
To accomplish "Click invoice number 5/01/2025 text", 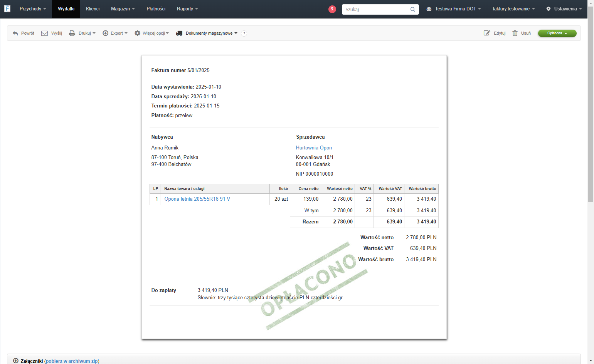I will tap(199, 70).
